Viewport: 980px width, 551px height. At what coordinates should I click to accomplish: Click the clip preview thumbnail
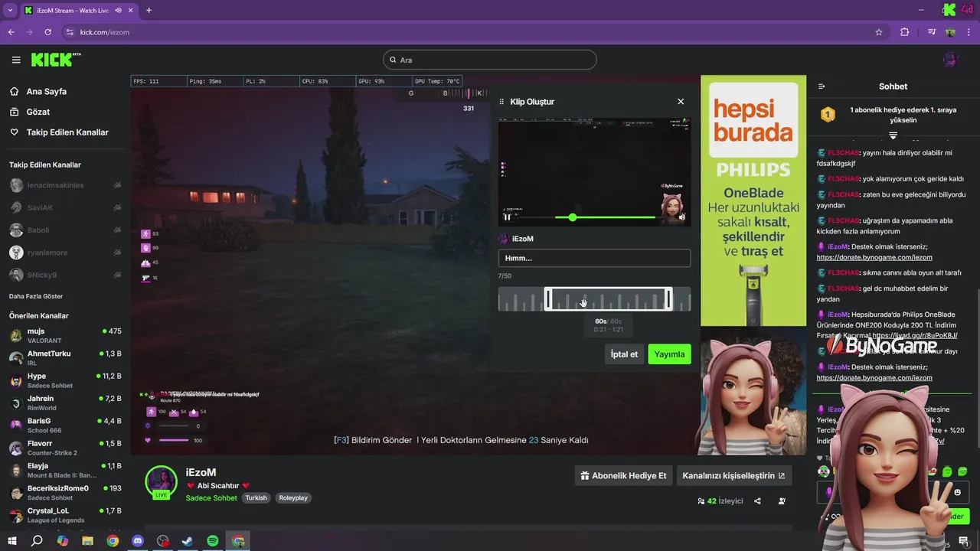pos(594,172)
